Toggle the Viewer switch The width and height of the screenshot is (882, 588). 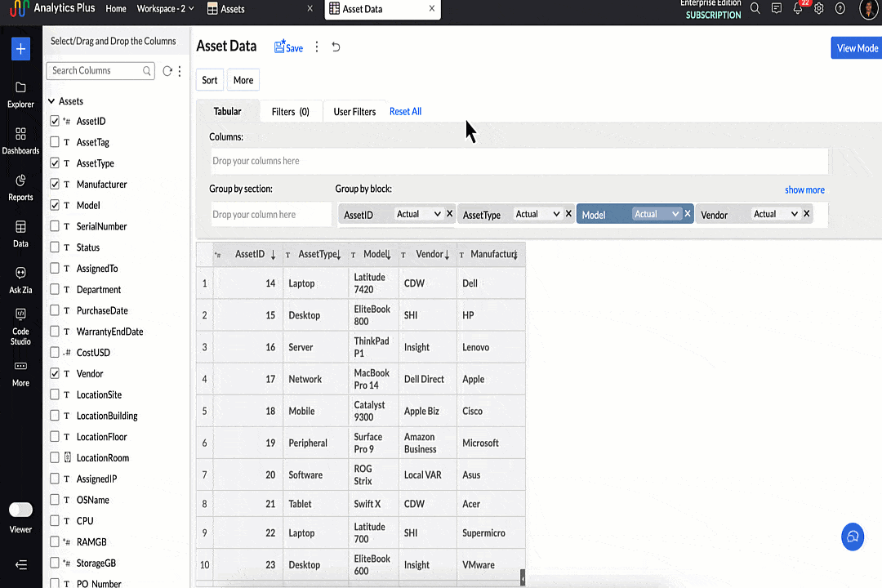point(20,510)
